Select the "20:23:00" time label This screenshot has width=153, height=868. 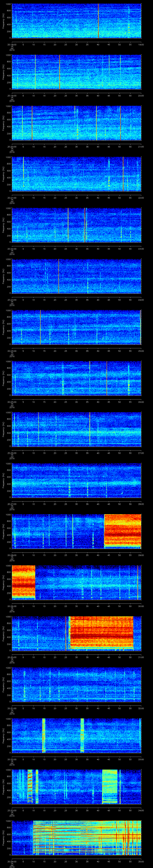12,300
